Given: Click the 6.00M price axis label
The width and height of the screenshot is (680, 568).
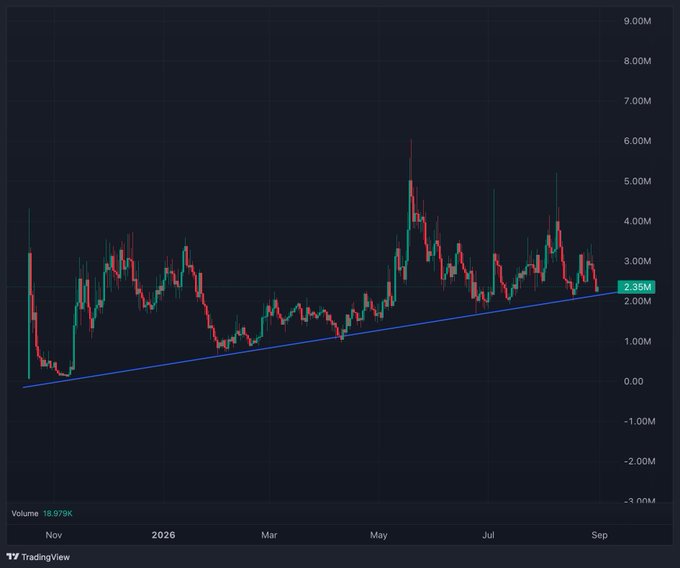Looking at the screenshot, I should (x=637, y=141).
